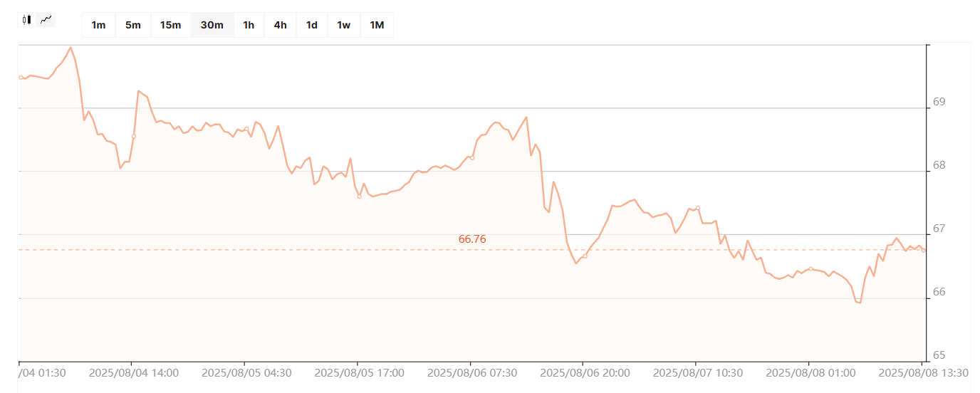The image size is (980, 393).
Task: Change timeframe to 1h
Action: pyautogui.click(x=249, y=25)
